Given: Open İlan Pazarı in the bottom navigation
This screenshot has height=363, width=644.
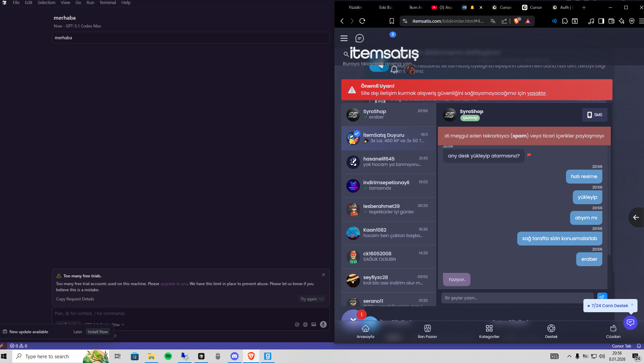Looking at the screenshot, I should (427, 332).
